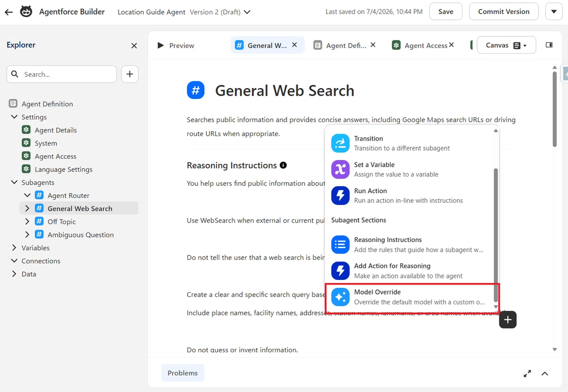
Task: Close the Explorer panel
Action: pyautogui.click(x=134, y=45)
